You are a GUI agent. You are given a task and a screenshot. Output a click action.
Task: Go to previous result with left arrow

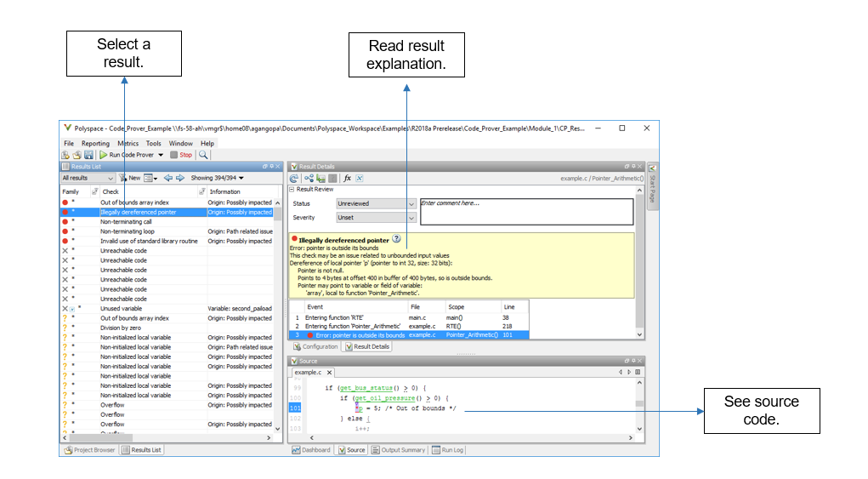point(167,179)
